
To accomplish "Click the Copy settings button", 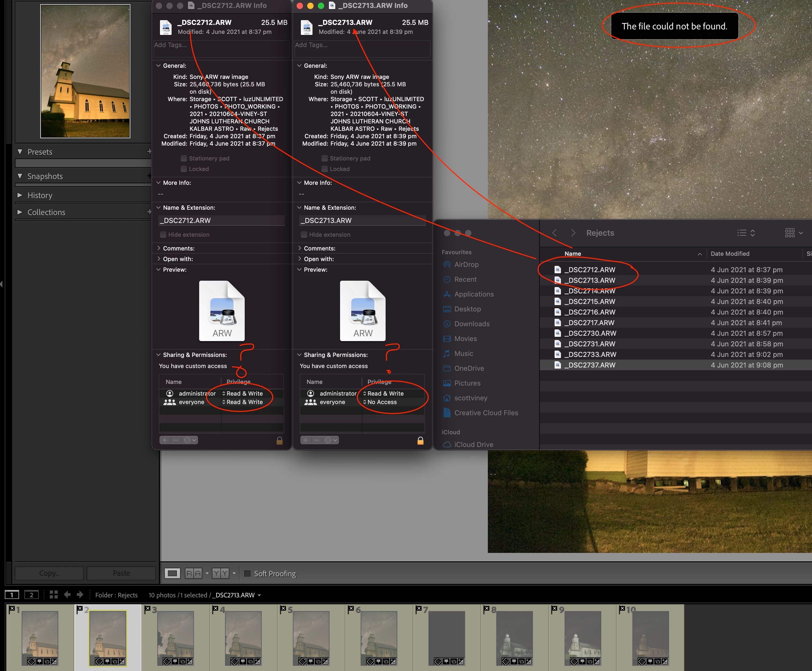I will pos(49,573).
